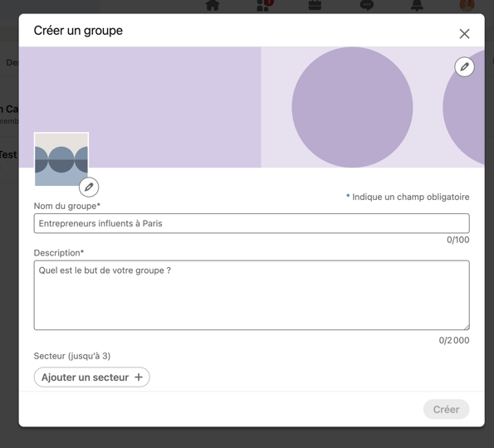Open profile avatar in navbar

(x=467, y=5)
